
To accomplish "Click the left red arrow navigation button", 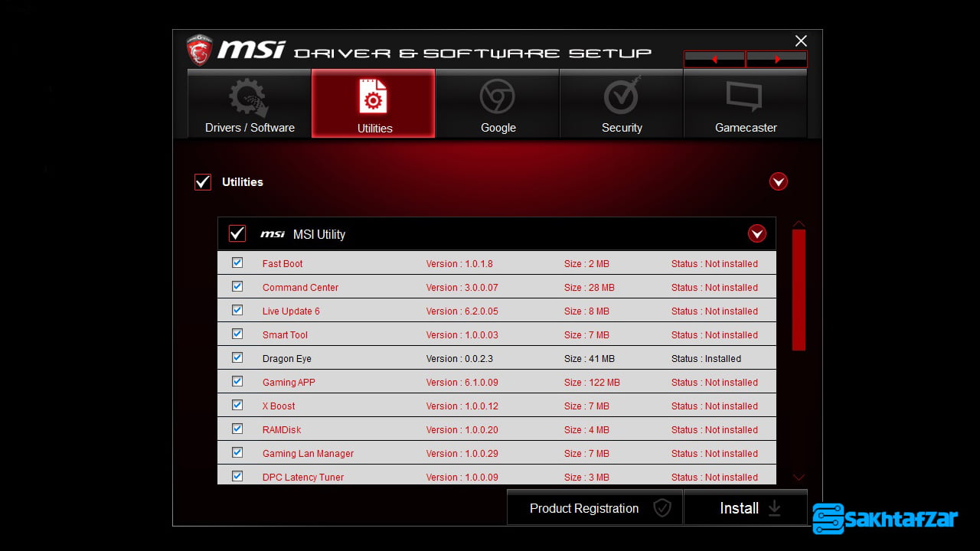I will 714,59.
